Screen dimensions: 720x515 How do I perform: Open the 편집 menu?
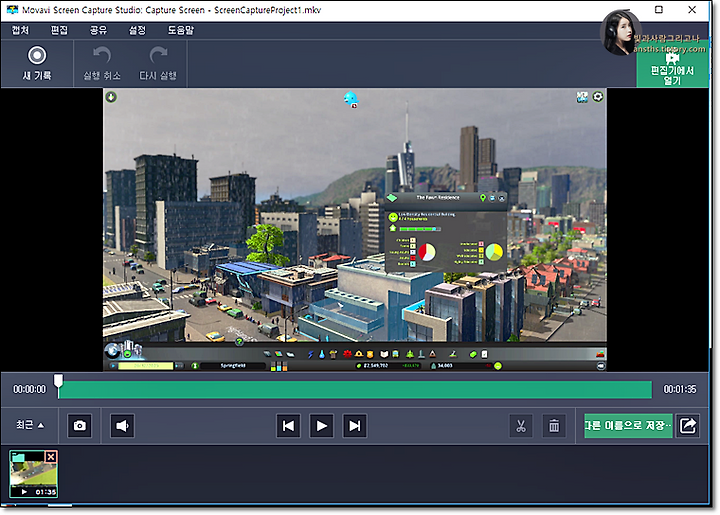(x=59, y=30)
